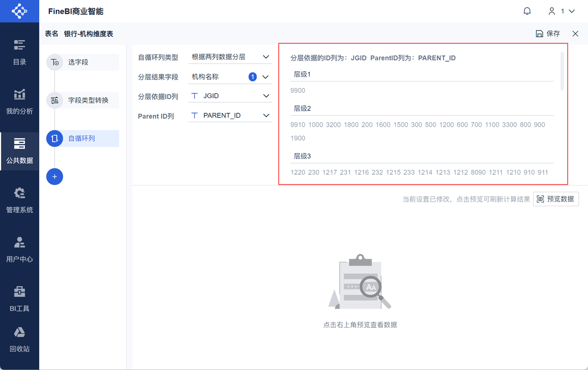Screen dimensions: 588x370
Task: Click the 保存 save button
Action: [548, 34]
